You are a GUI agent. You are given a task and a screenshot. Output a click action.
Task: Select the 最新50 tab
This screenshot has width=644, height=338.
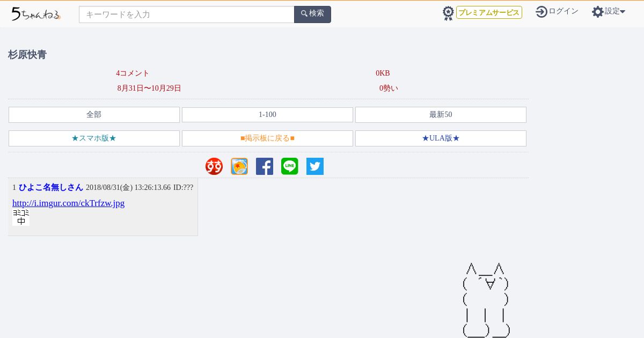[x=441, y=115]
